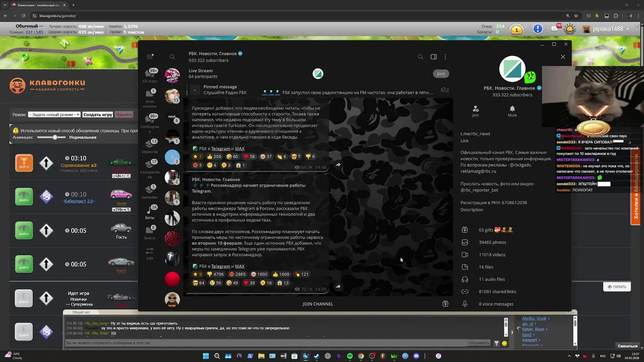
Task: Select the Звукогик folder
Action: [149, 146]
